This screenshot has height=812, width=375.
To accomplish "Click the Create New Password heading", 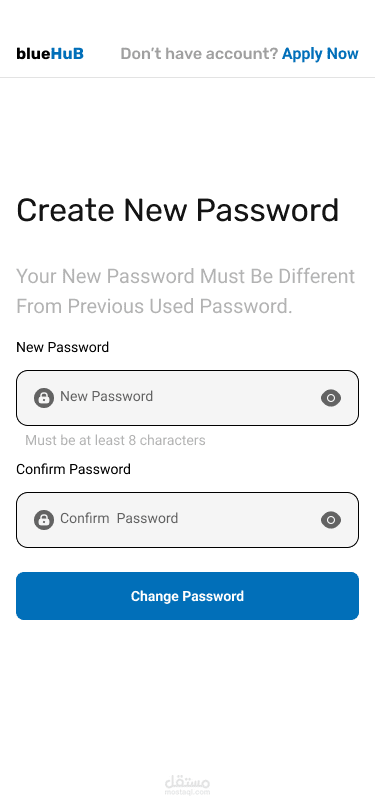I will (x=178, y=210).
